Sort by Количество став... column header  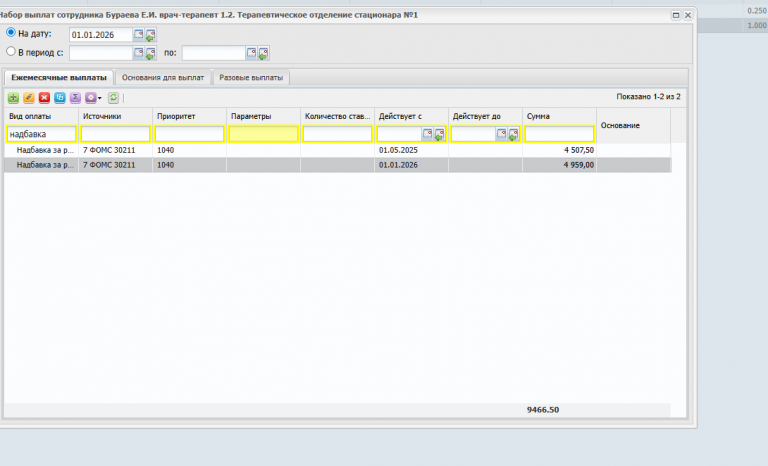(337, 117)
